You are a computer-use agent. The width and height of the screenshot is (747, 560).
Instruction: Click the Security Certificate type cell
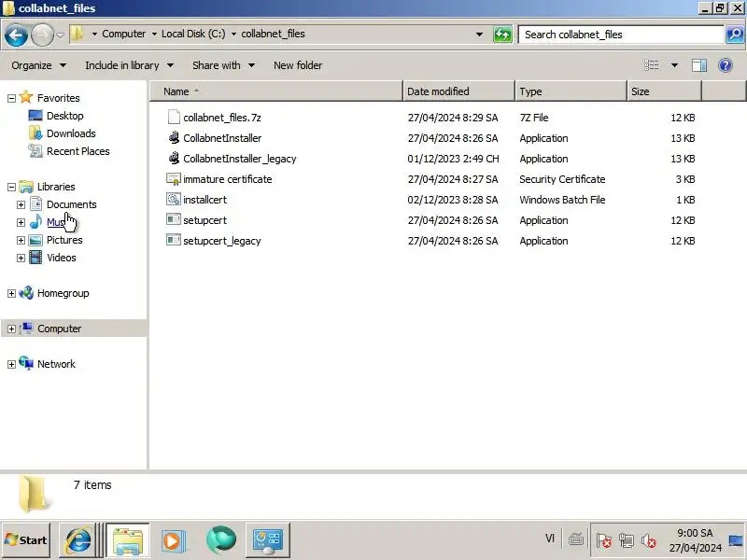562,179
